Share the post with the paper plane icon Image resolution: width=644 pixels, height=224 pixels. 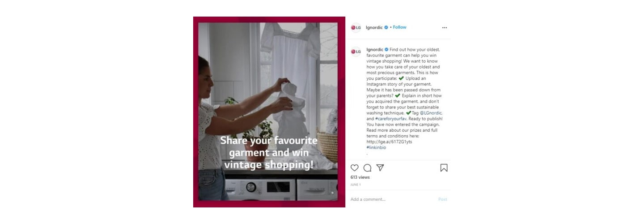[x=380, y=168]
